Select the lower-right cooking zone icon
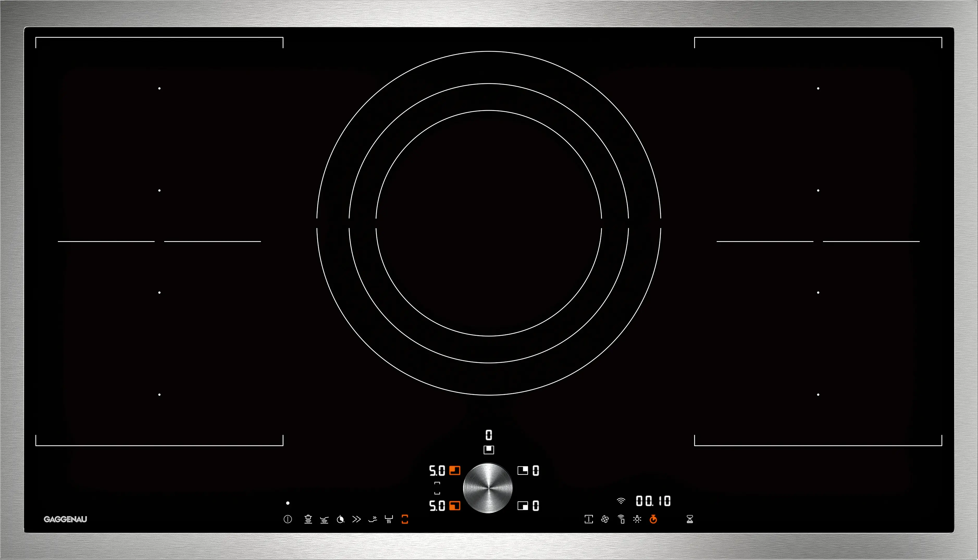The image size is (978, 560). coord(523,506)
